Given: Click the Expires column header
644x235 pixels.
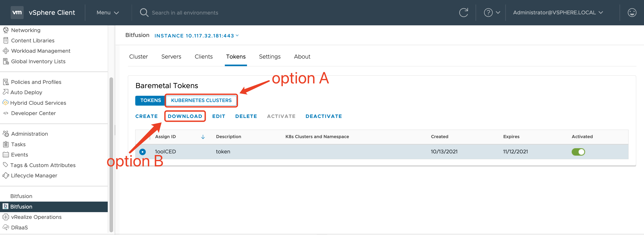Looking at the screenshot, I should [x=511, y=137].
